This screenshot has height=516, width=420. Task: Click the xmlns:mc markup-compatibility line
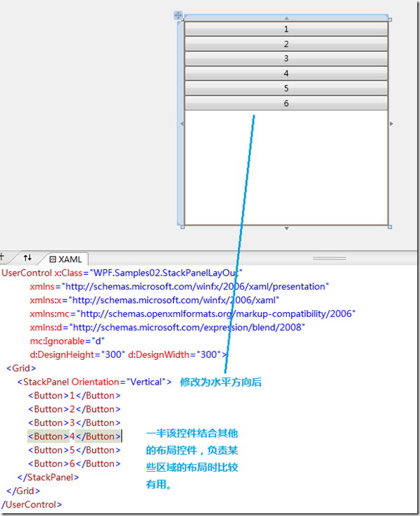[x=193, y=314]
